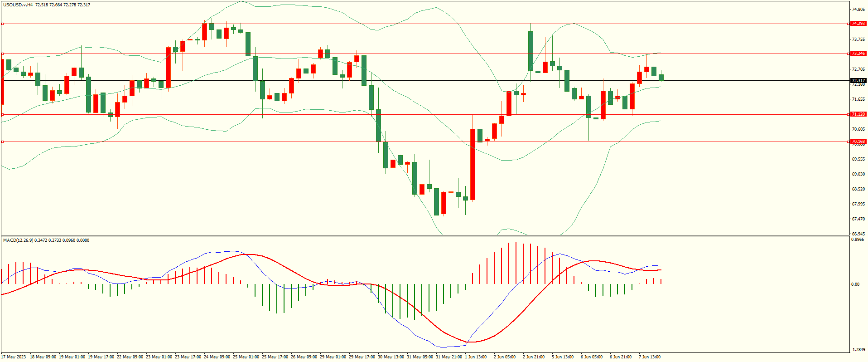
Task: Select the 74.293 red price level tag
Action: pos(858,24)
